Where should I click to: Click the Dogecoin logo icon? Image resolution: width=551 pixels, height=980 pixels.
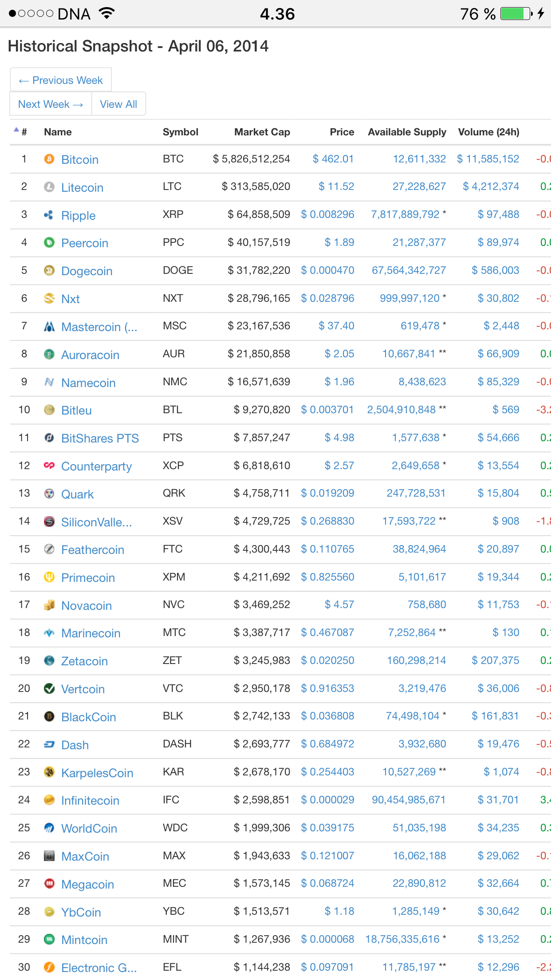pyautogui.click(x=49, y=270)
